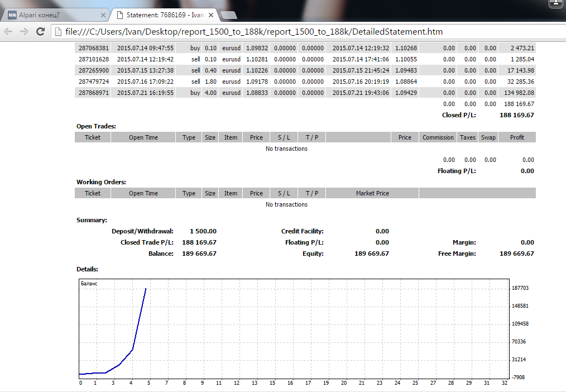Click the chart axis value 187703
This screenshot has width=566, height=392.
(520, 288)
